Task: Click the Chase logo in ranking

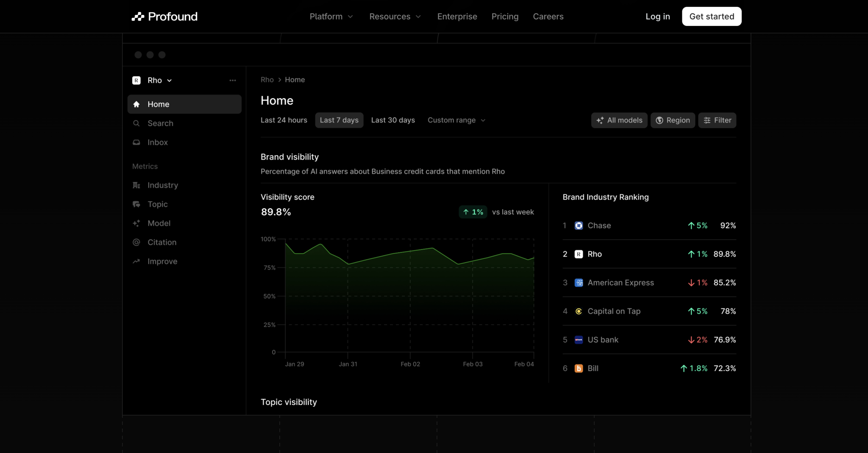Action: tap(579, 226)
